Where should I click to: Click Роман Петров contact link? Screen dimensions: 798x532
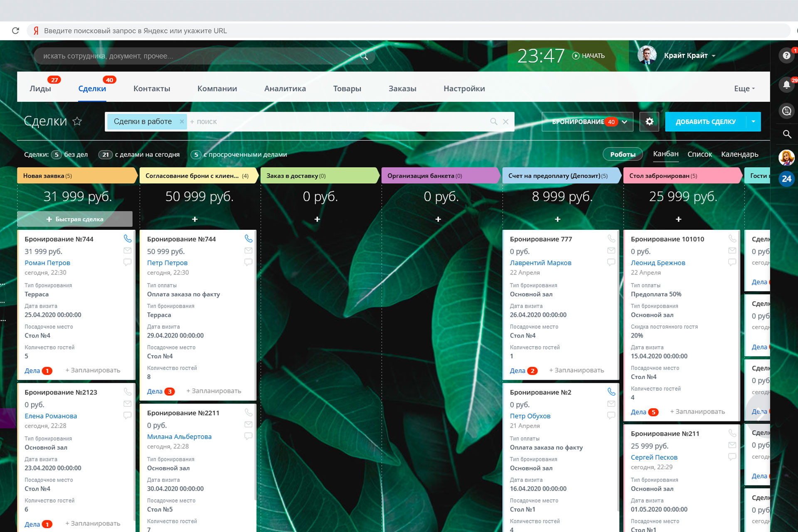coord(47,263)
